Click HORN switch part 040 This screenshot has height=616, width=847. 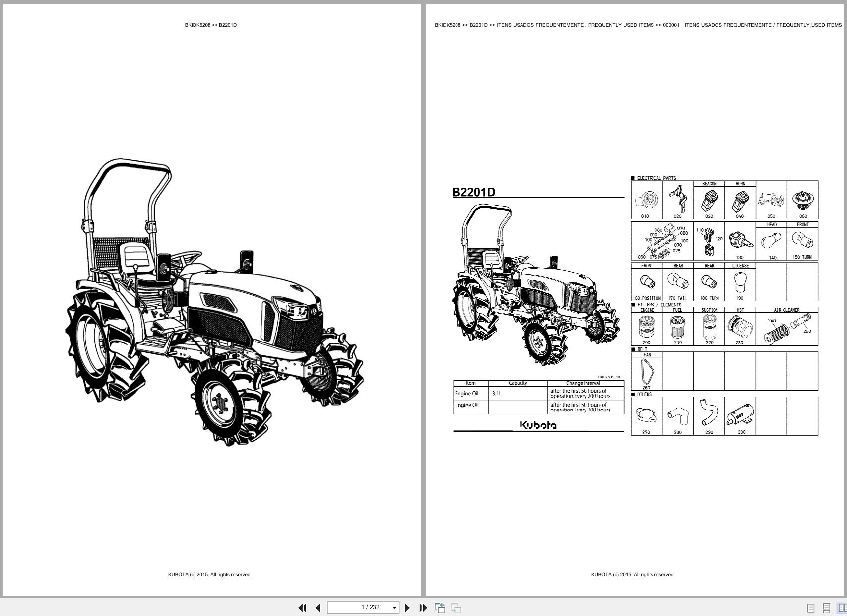tap(740, 200)
